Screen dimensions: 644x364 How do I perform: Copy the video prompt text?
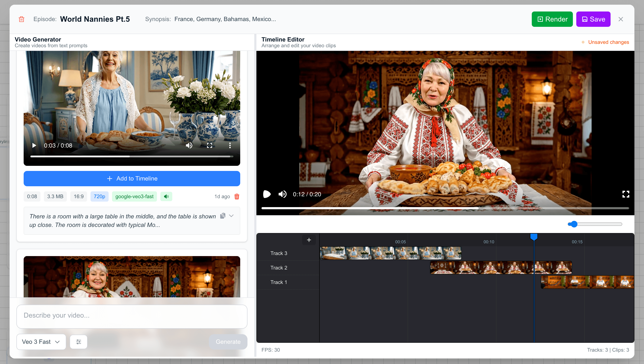223,216
